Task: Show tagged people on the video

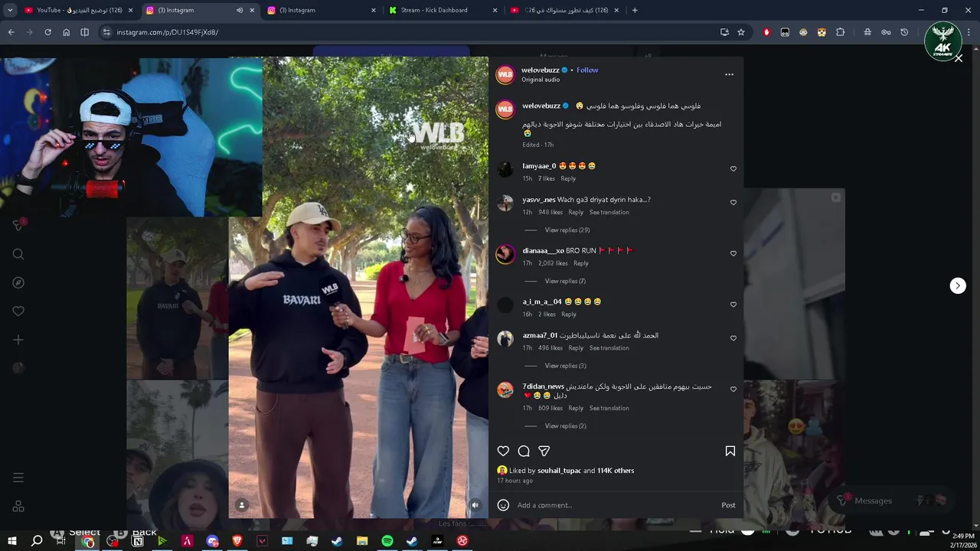Action: [x=242, y=505]
